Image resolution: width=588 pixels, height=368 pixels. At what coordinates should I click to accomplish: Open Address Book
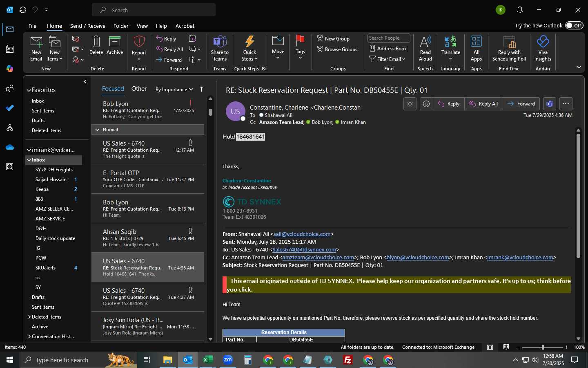pos(388,49)
